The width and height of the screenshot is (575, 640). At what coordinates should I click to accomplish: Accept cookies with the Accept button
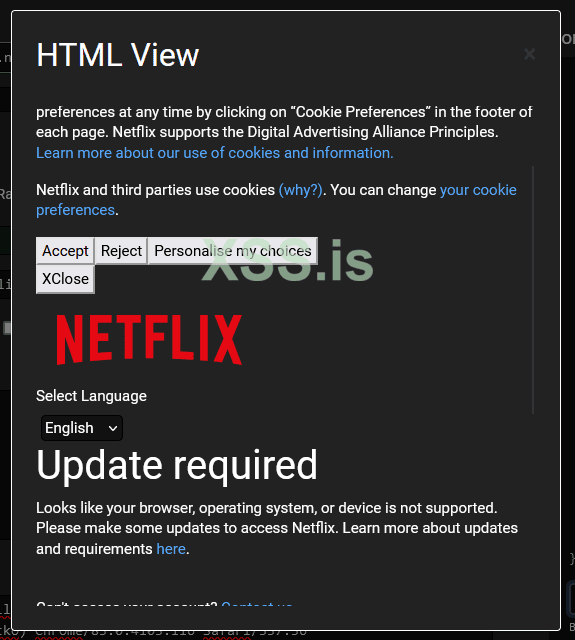[x=65, y=251]
